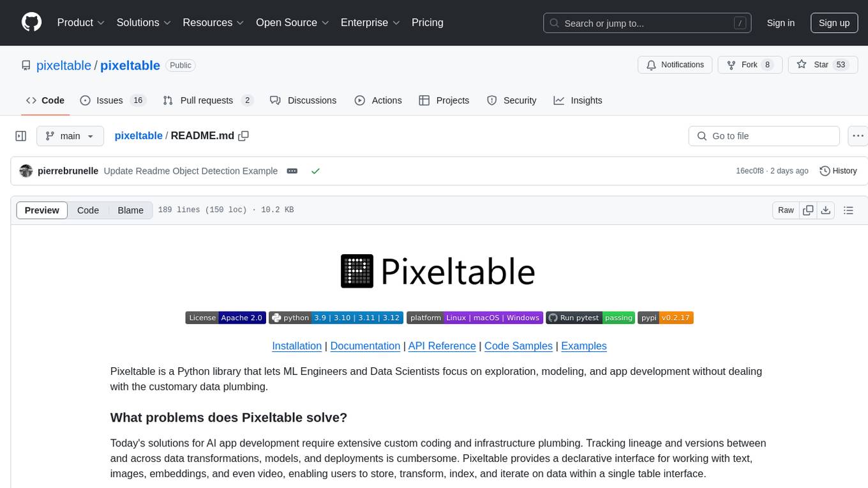868x488 pixels.
Task: Click the Sign in link
Action: click(781, 23)
